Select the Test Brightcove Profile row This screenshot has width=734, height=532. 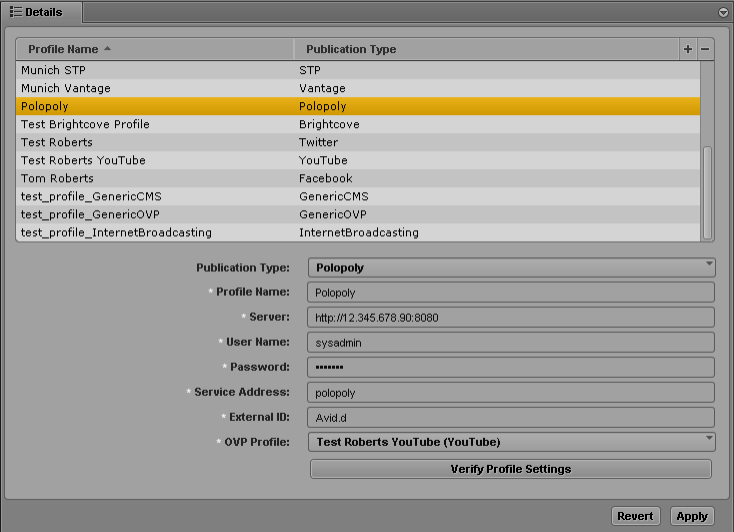(x=358, y=124)
